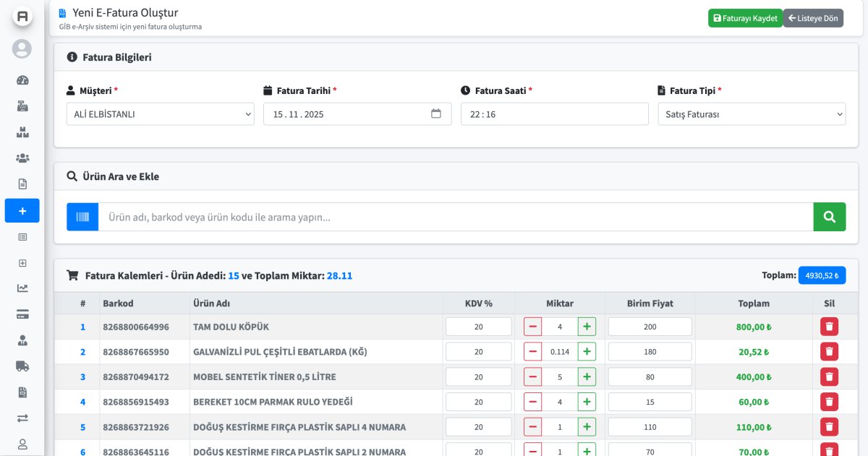Click the Faturayı Kaydet button

click(744, 18)
